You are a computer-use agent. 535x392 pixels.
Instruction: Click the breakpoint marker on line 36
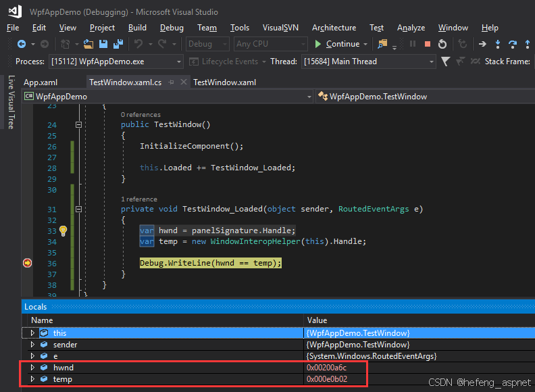click(x=27, y=263)
